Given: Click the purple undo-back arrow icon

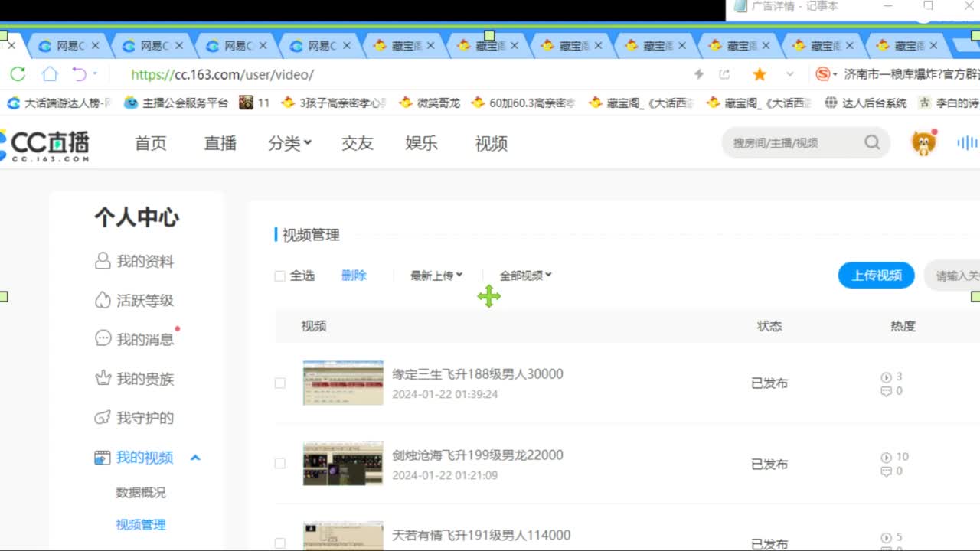Looking at the screenshot, I should click(79, 74).
